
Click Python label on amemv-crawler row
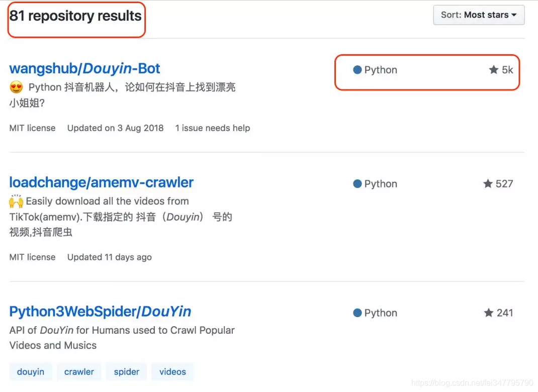pyautogui.click(x=381, y=184)
